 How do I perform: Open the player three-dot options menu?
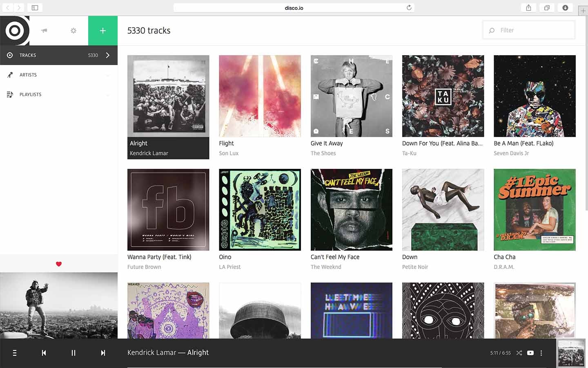click(541, 352)
